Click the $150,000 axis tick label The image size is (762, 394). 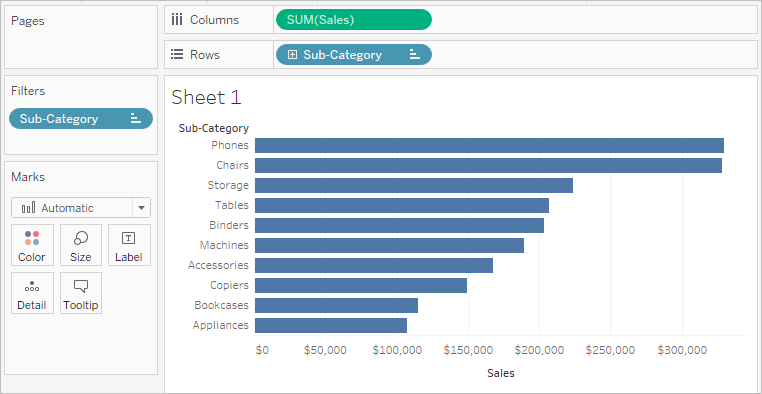[468, 350]
